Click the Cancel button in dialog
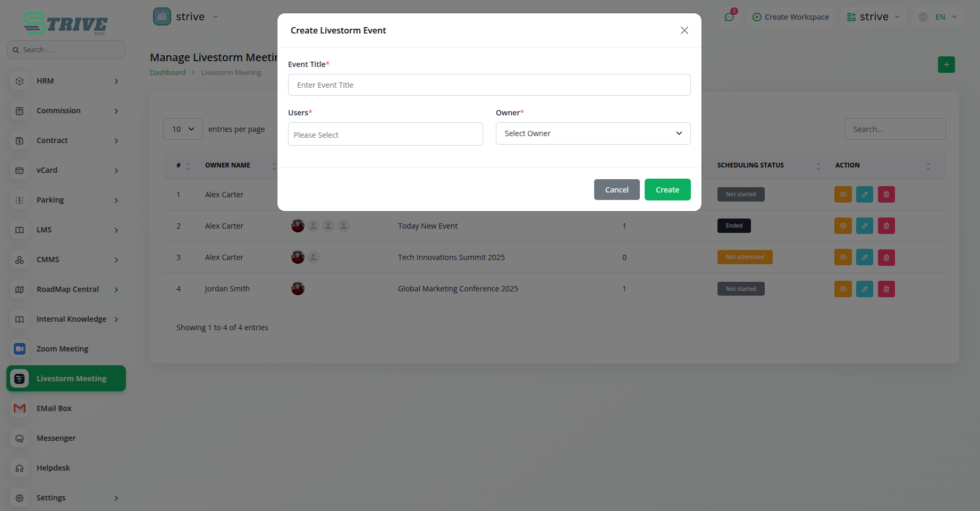The image size is (980, 511). click(x=616, y=190)
